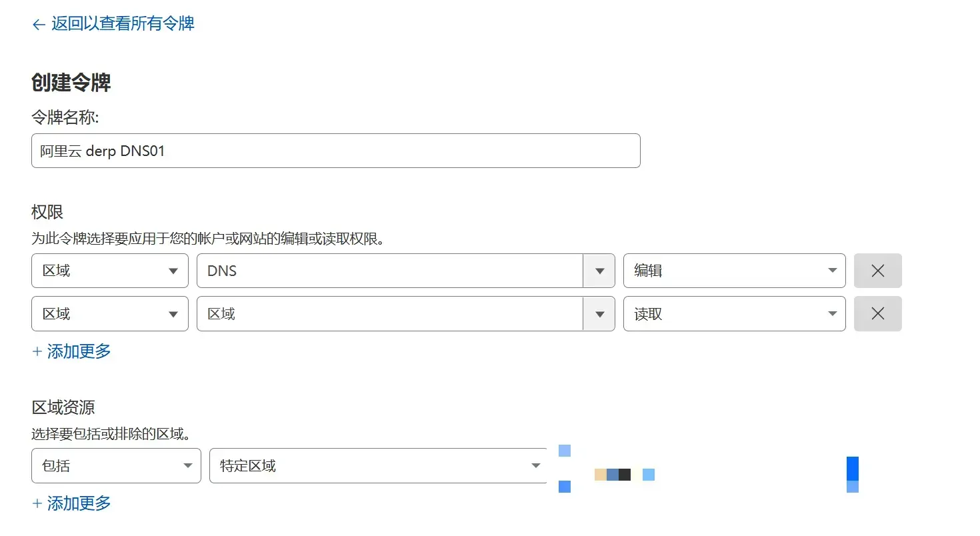Screen dimensions: 980x536
Task: Click the 区域资源 section heading
Action: [64, 407]
